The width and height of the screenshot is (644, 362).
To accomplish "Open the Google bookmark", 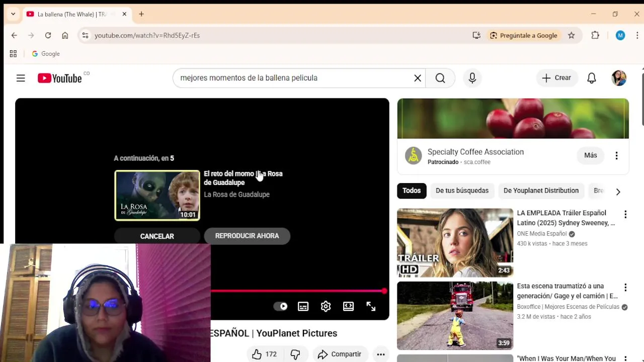I will [x=45, y=54].
